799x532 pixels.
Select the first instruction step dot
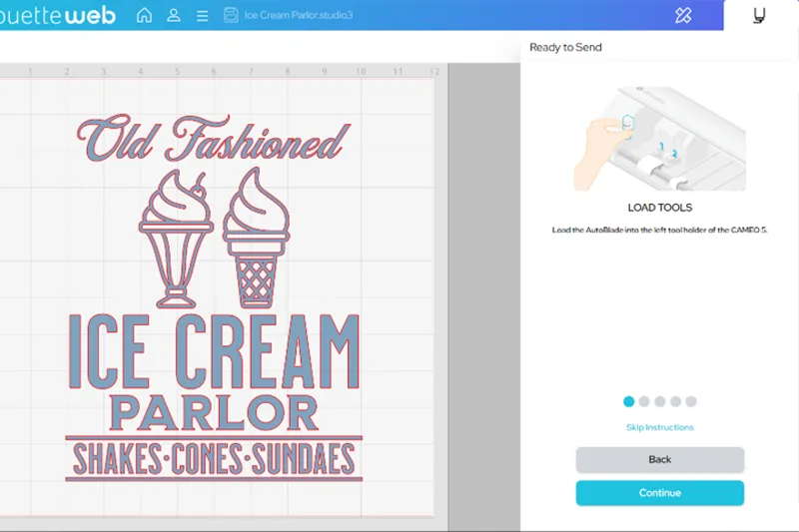point(628,401)
